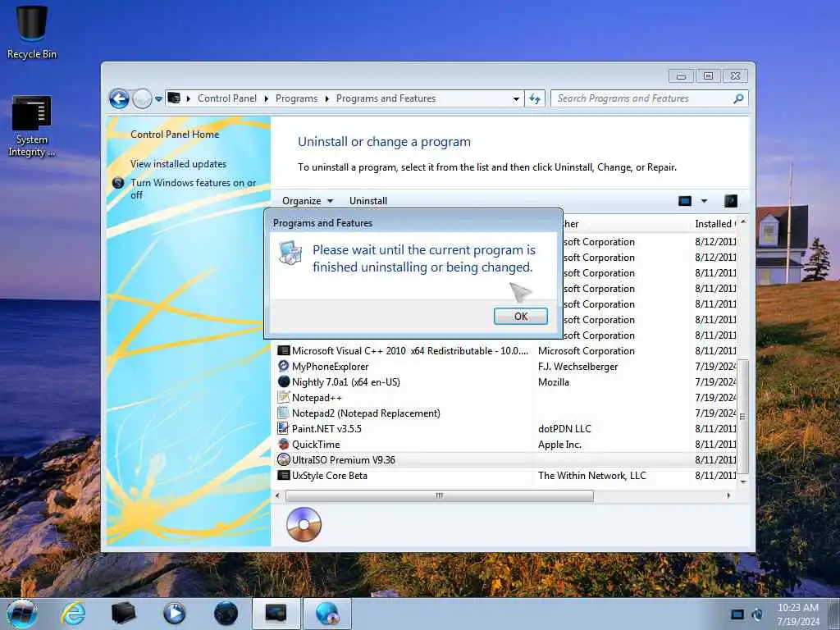Expand the address bar history dropdown
The width and height of the screenshot is (840, 630).
[516, 98]
